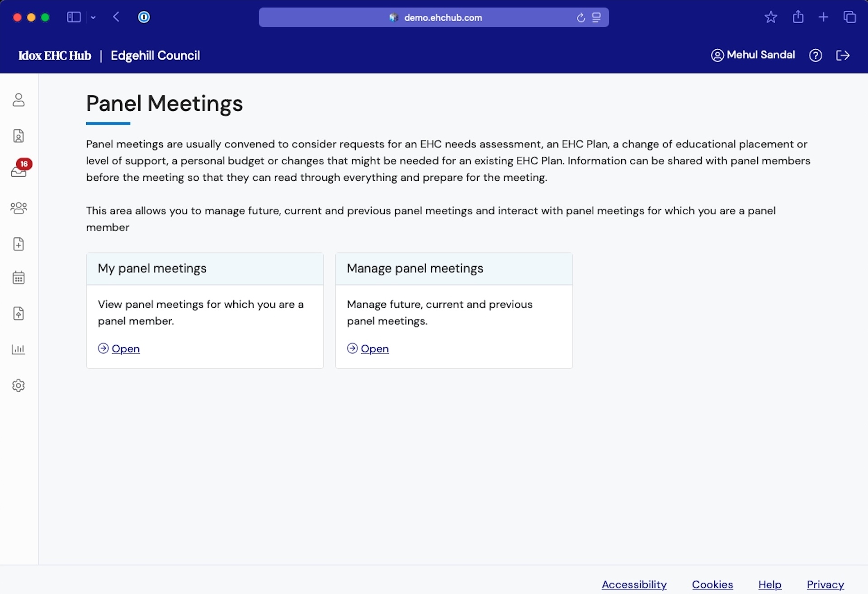Reload the page with refresh icon
This screenshot has height=594, width=868.
pos(581,18)
